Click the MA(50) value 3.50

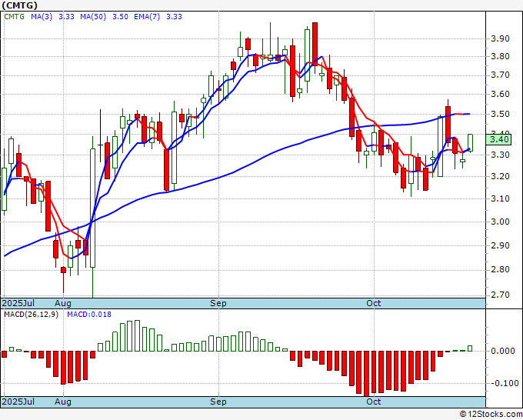click(120, 17)
